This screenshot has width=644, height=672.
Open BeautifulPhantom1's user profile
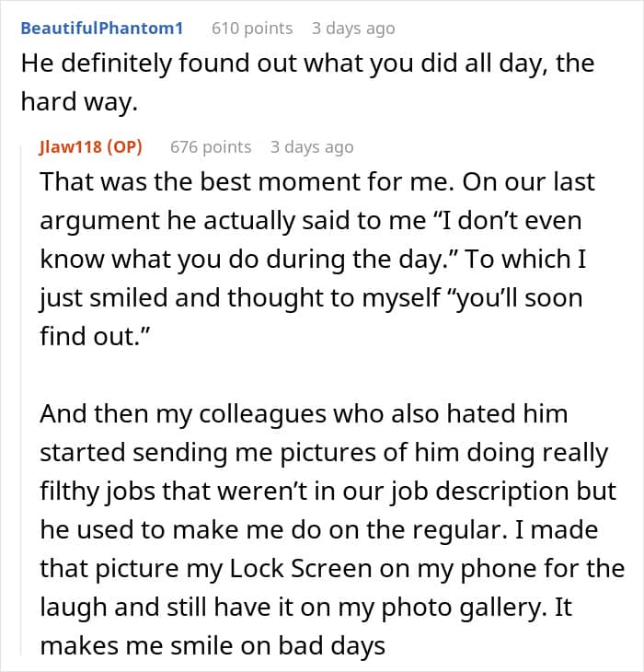coord(101,28)
